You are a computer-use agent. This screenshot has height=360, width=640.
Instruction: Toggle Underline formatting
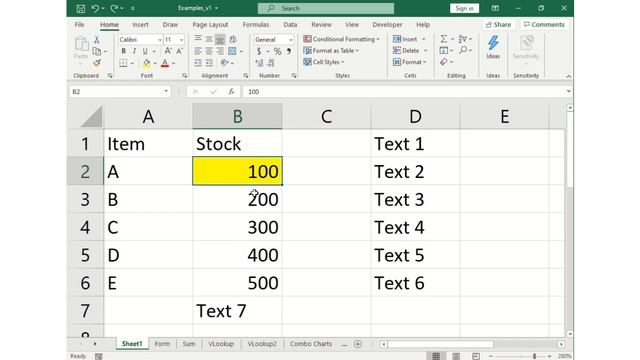tap(145, 51)
